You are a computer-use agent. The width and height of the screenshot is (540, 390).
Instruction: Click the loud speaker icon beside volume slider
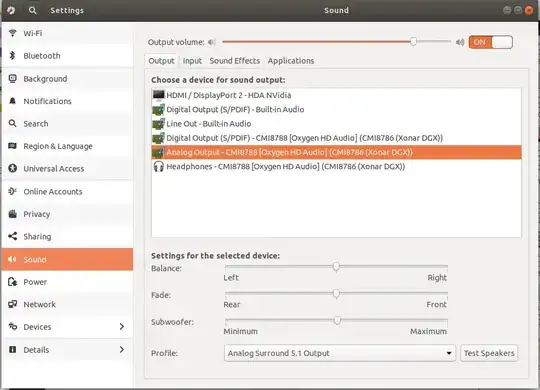(x=460, y=42)
